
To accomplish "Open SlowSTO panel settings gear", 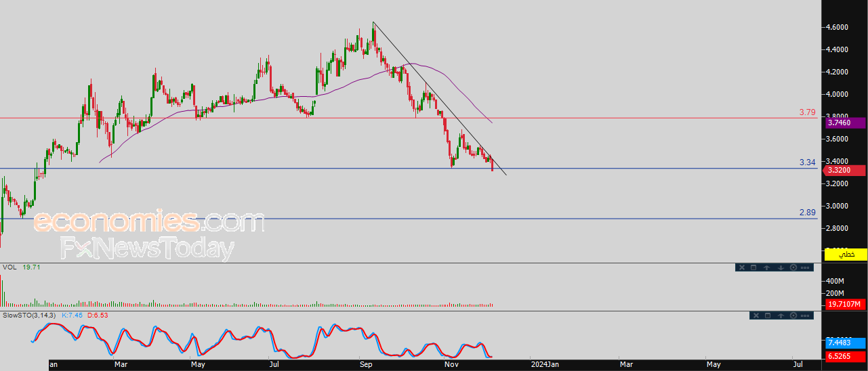I will coord(793,315).
